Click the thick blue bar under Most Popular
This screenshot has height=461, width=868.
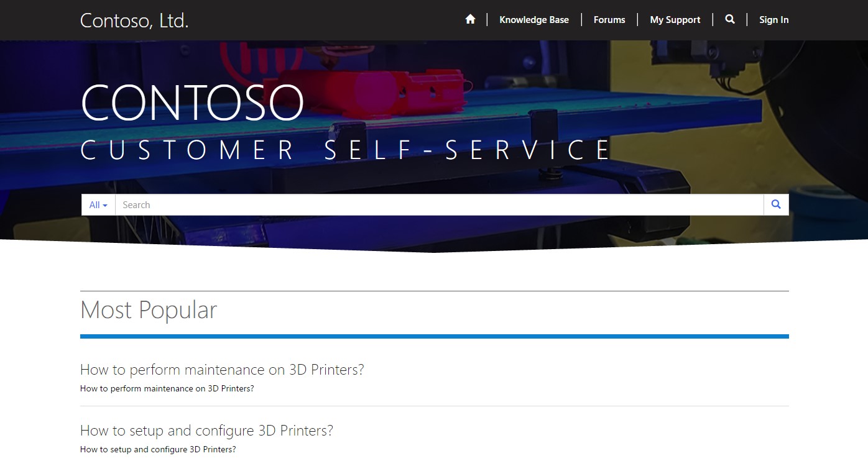pos(434,337)
